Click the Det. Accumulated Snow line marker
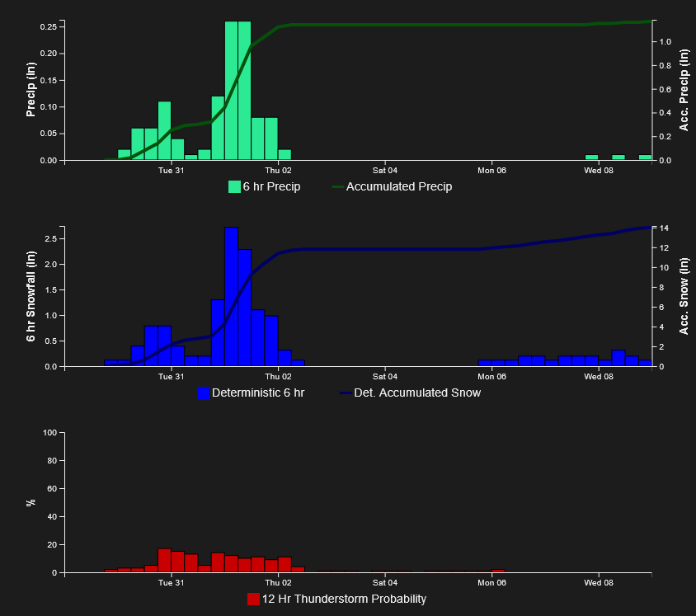 click(x=346, y=393)
